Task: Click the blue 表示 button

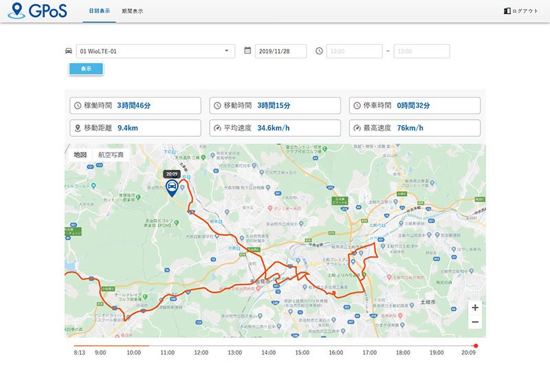Action: pyautogui.click(x=86, y=69)
